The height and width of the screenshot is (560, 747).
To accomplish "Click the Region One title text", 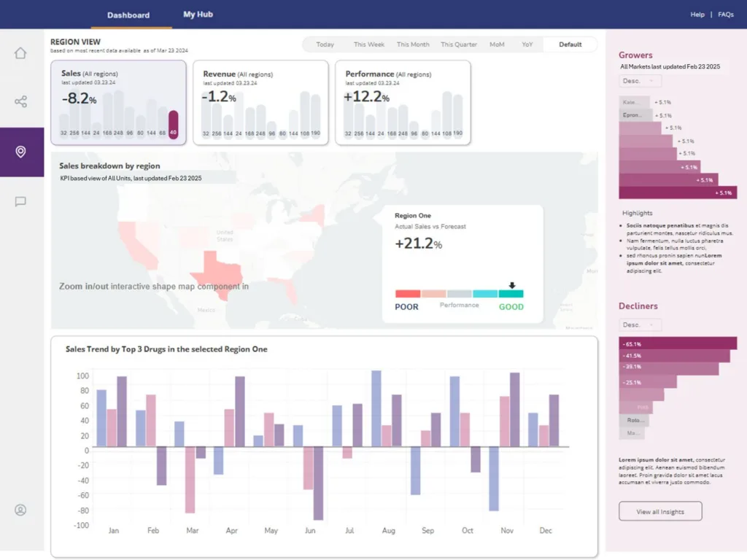I will 413,216.
